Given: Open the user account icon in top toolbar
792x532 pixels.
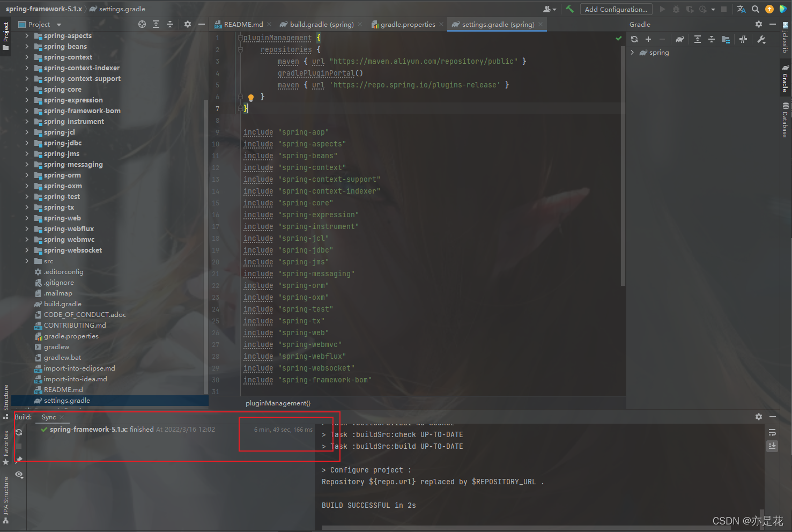Looking at the screenshot, I should pyautogui.click(x=550, y=9).
